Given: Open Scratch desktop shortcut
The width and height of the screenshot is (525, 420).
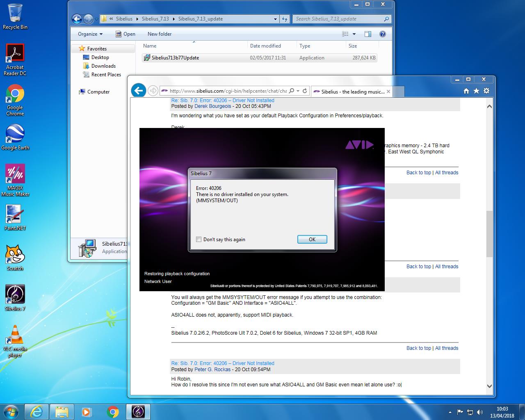Looking at the screenshot, I should point(15,258).
